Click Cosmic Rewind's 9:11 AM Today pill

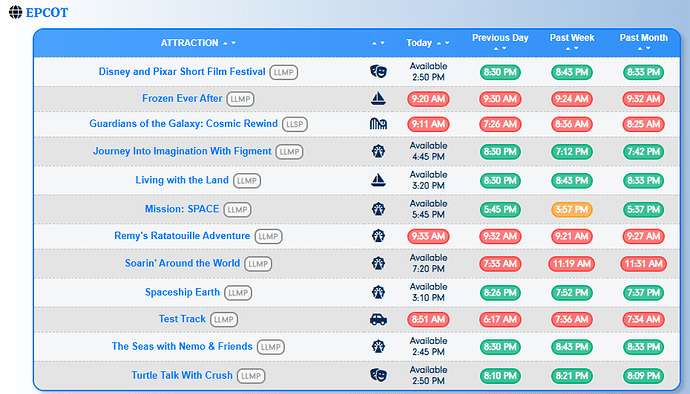coord(428,124)
